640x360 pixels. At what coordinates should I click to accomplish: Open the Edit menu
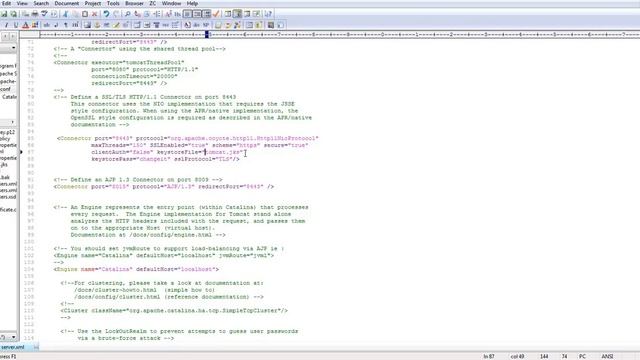7,3
